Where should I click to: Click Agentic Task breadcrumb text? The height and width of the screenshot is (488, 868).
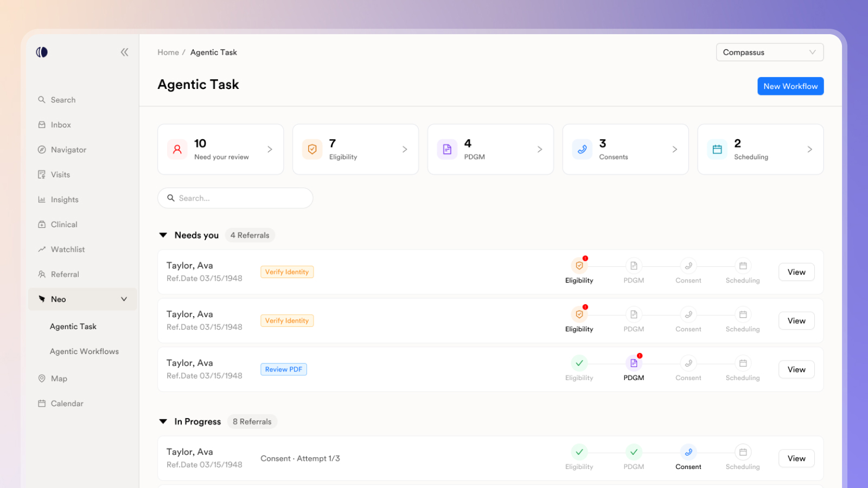(x=214, y=53)
